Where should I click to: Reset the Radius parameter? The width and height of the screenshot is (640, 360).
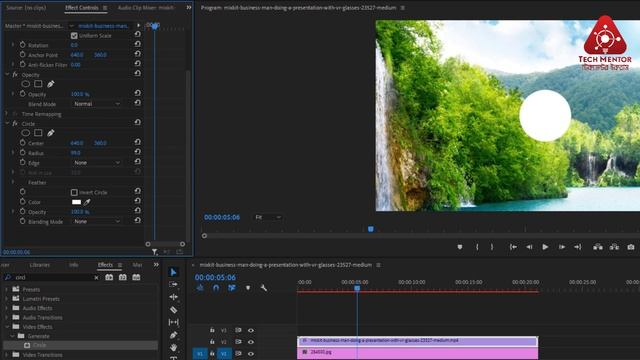[138, 152]
